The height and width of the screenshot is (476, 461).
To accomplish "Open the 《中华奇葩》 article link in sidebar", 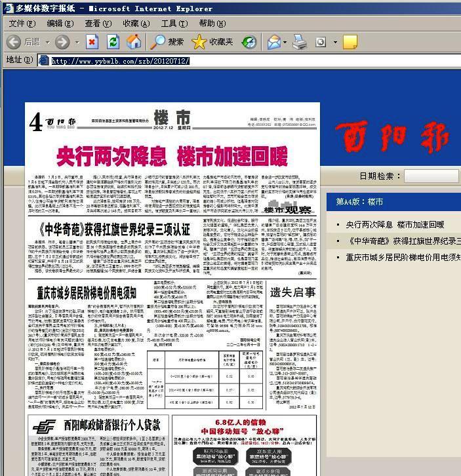I will [x=403, y=241].
